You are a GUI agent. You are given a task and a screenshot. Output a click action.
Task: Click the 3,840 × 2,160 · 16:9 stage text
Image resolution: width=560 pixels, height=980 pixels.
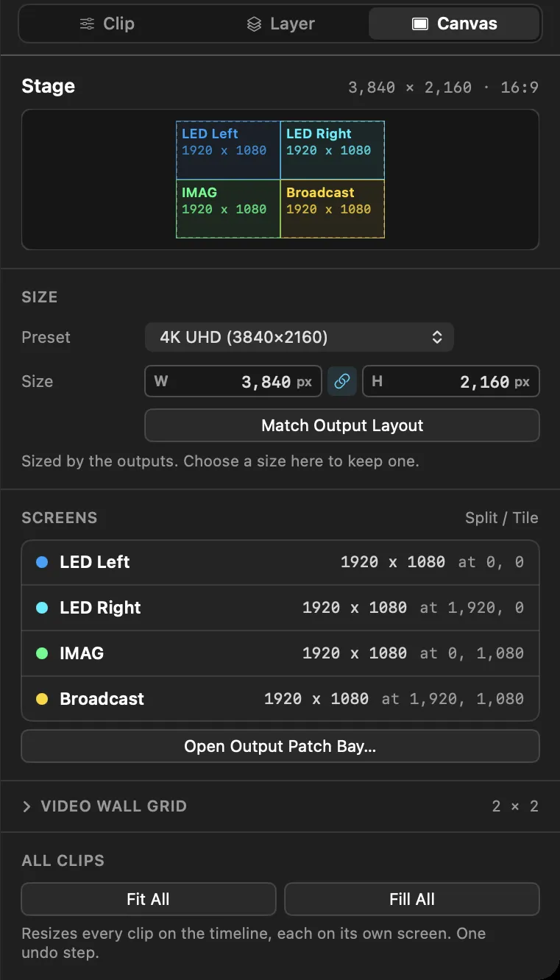tap(443, 88)
